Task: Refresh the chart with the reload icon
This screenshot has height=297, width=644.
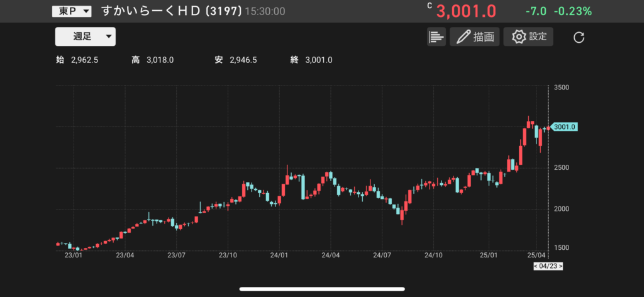Action: click(579, 38)
